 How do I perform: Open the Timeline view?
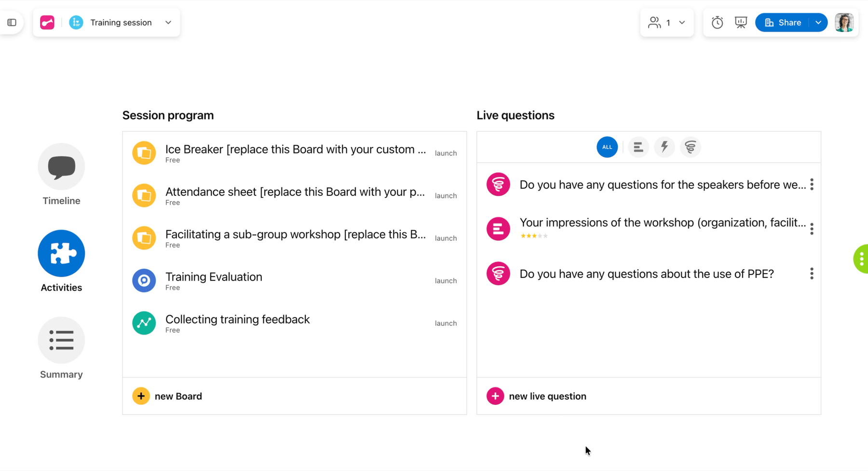click(61, 175)
